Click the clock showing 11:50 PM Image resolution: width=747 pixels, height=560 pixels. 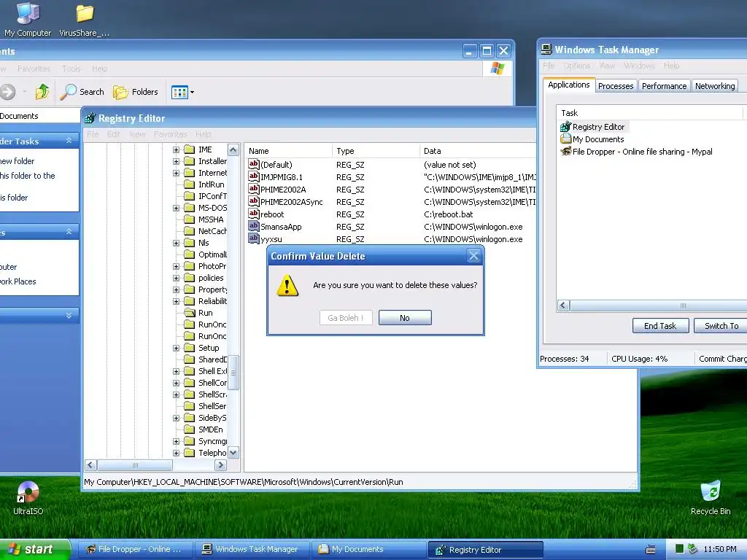pyautogui.click(x=720, y=550)
